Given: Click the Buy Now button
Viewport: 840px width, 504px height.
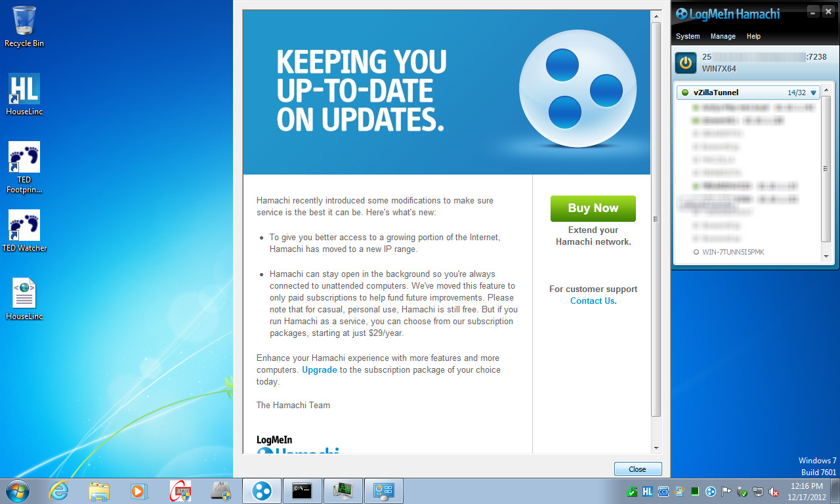Looking at the screenshot, I should pos(593,208).
